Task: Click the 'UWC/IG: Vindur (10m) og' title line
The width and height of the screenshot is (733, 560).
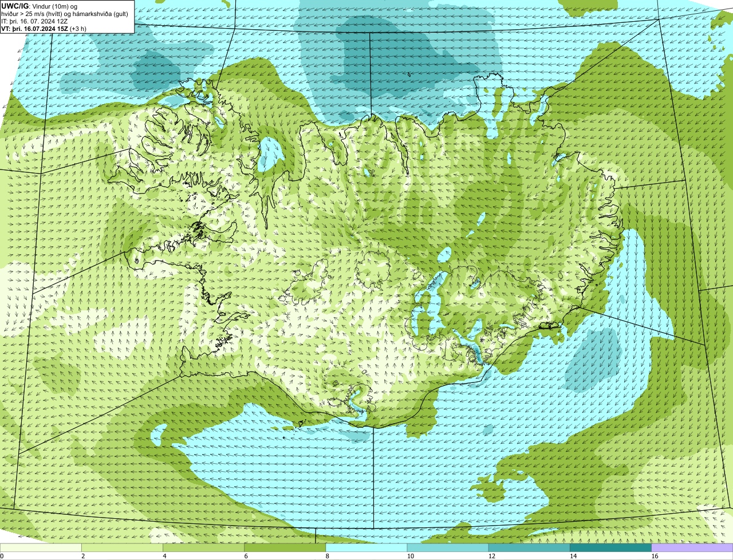Action: 40,6
